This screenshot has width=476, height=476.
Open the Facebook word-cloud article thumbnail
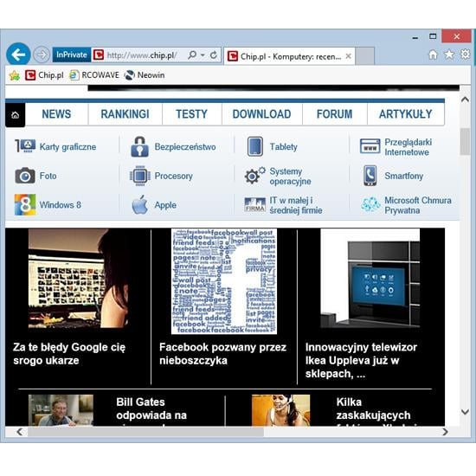[224, 281]
